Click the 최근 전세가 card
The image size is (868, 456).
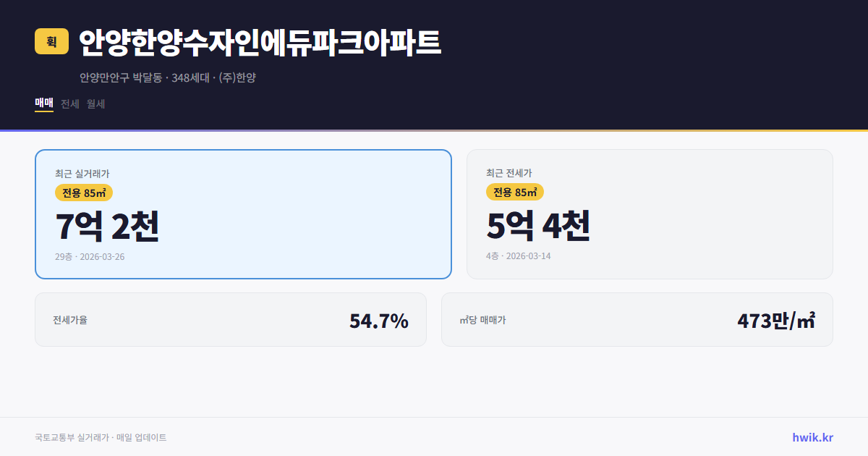650,214
